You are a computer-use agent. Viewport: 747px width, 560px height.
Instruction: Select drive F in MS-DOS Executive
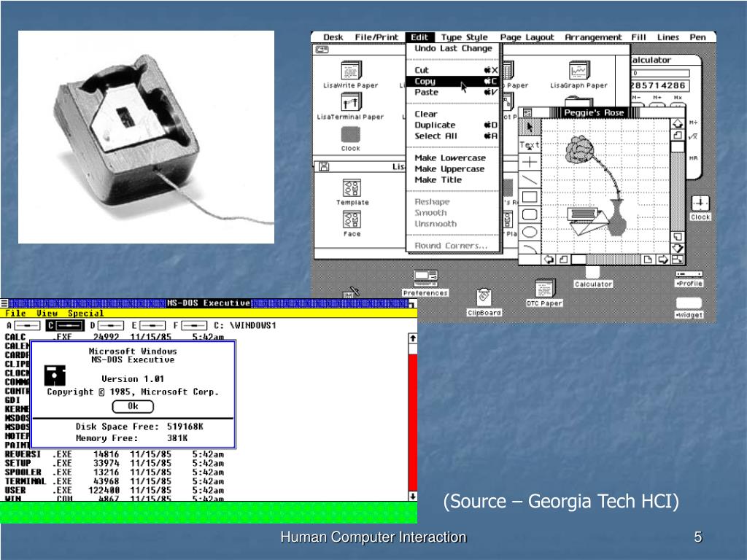click(x=190, y=326)
